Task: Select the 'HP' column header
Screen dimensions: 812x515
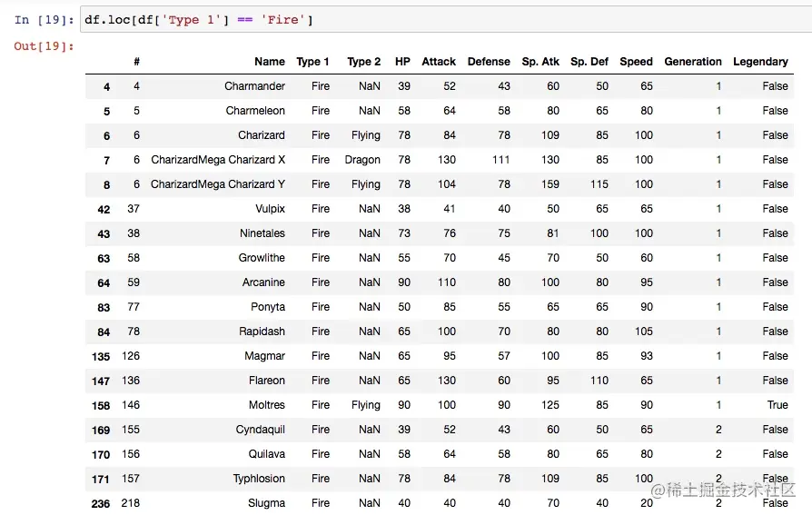Action: [x=402, y=62]
